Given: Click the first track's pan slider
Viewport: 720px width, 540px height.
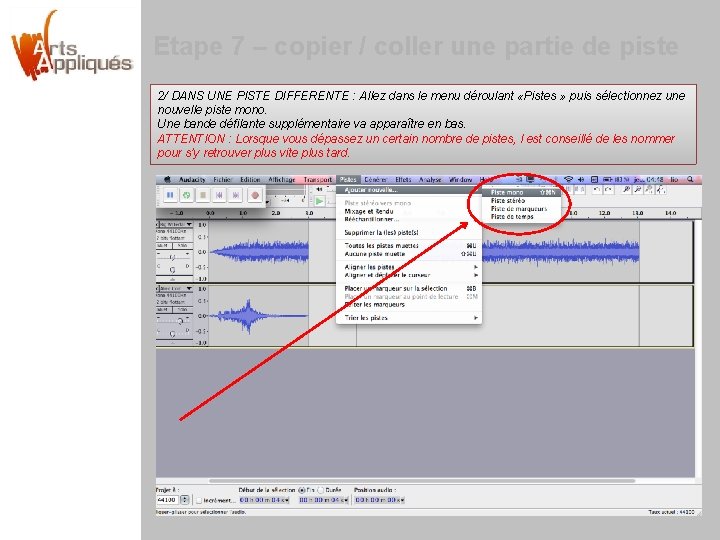Looking at the screenshot, I should click(173, 269).
